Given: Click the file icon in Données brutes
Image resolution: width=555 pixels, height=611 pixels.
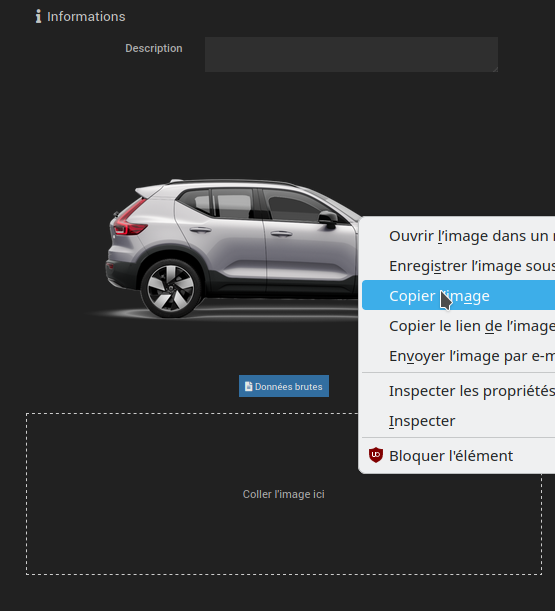Looking at the screenshot, I should coord(248,386).
